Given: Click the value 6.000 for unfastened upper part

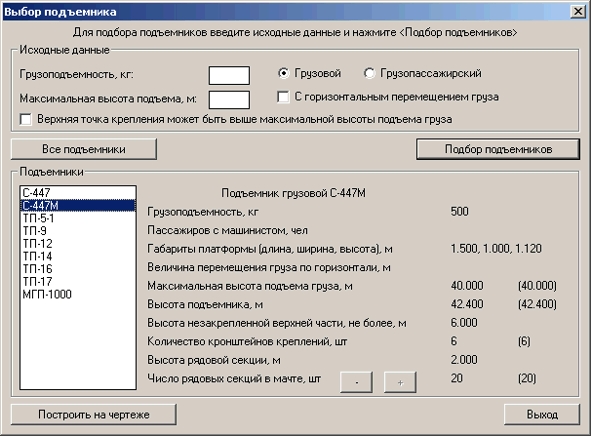Looking at the screenshot, I should (x=464, y=323).
